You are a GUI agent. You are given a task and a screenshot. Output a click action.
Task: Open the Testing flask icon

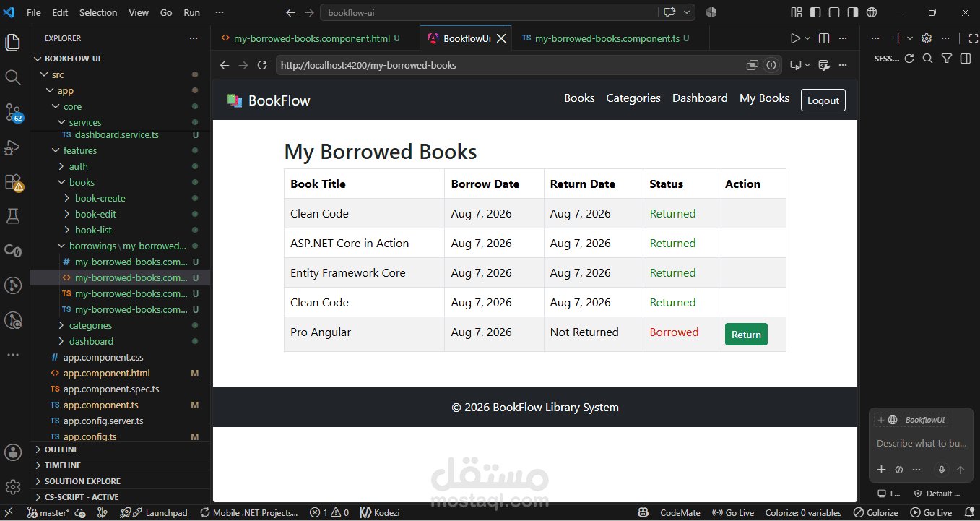(x=13, y=216)
